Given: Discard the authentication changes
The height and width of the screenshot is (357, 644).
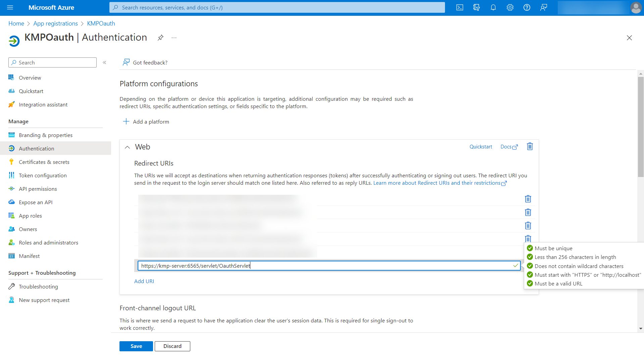Looking at the screenshot, I should [x=172, y=346].
